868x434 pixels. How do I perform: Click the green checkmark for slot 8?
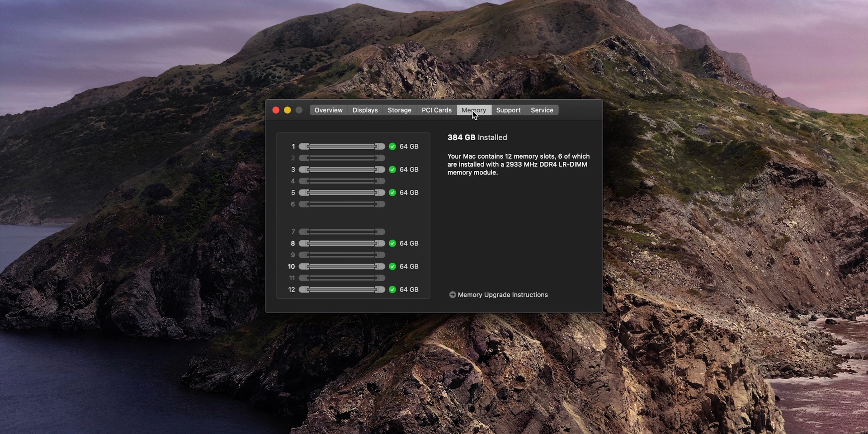pyautogui.click(x=392, y=243)
